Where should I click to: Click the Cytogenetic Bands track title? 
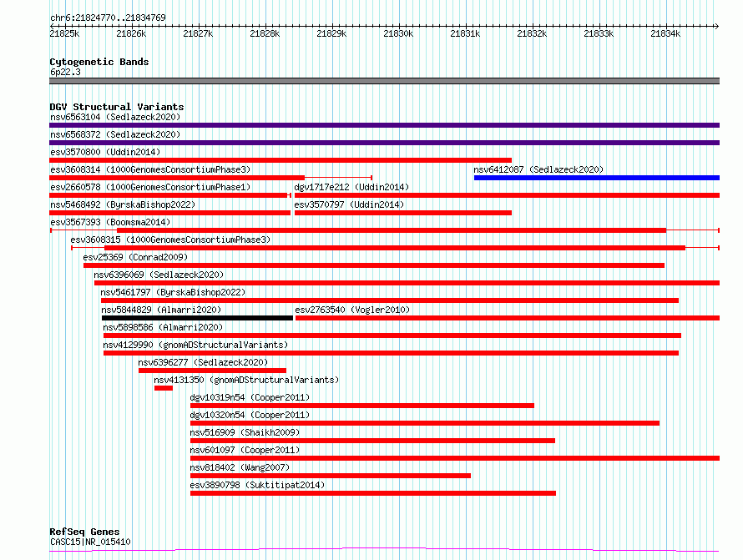[x=99, y=62]
